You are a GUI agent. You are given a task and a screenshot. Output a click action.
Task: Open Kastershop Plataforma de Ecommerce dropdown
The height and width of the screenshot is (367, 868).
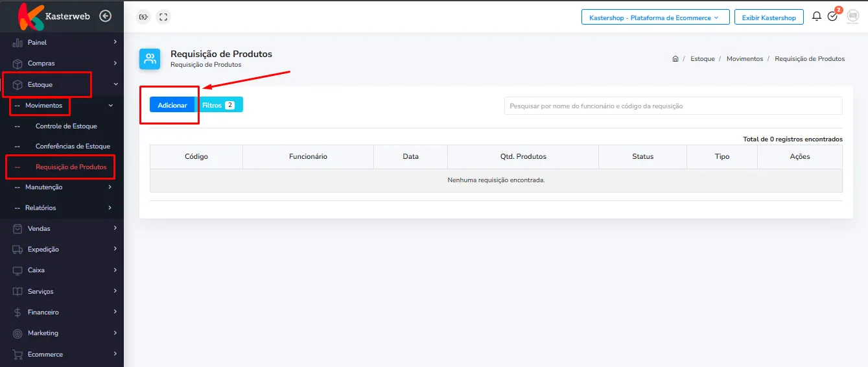coord(655,18)
